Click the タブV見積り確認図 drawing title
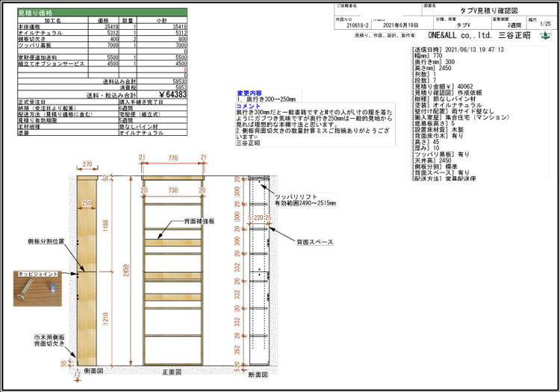This screenshot has width=560, height=392. 488,10
